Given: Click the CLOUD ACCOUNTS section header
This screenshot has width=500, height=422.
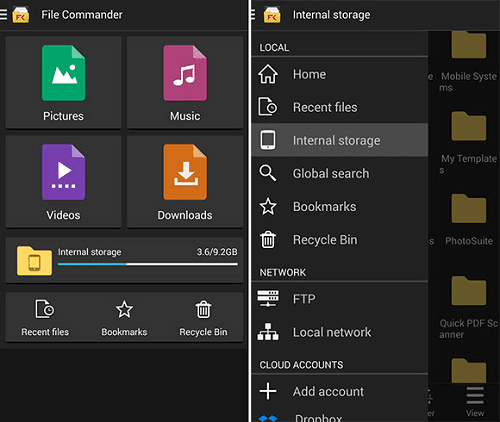Looking at the screenshot, I should [301, 365].
